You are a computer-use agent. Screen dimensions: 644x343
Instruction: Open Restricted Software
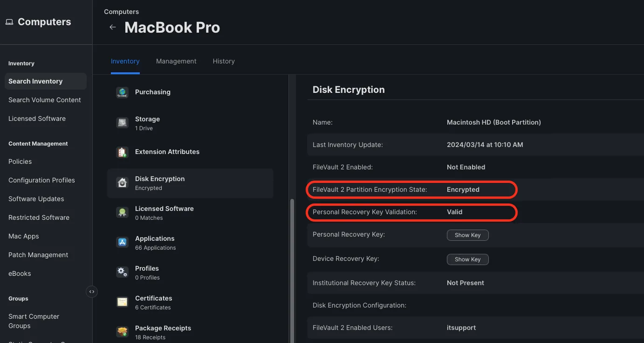(39, 217)
